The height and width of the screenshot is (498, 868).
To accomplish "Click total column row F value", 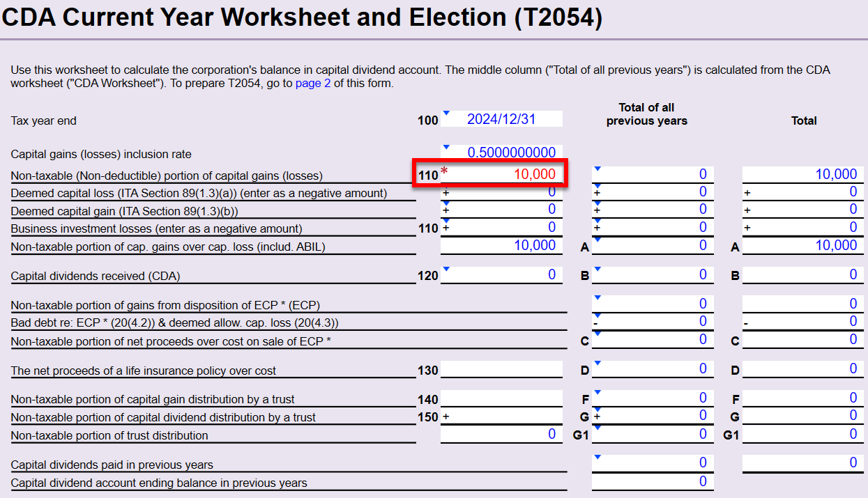I will pos(803,398).
